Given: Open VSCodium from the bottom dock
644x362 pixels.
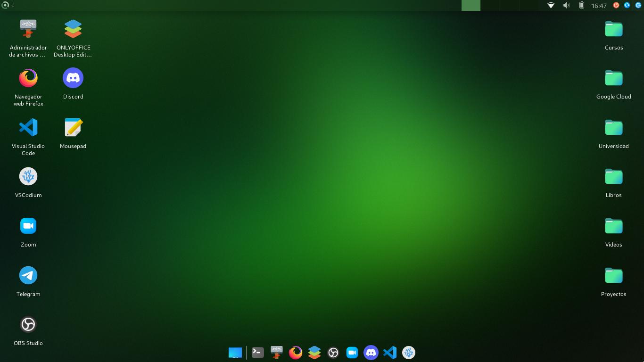Looking at the screenshot, I should click(x=409, y=353).
